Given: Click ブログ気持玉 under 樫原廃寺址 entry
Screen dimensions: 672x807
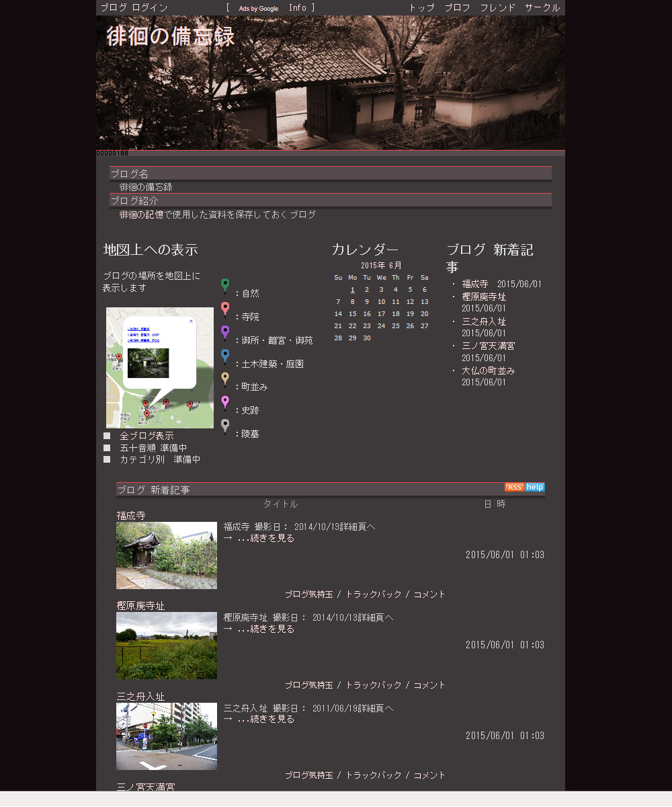Looking at the screenshot, I should point(308,685).
